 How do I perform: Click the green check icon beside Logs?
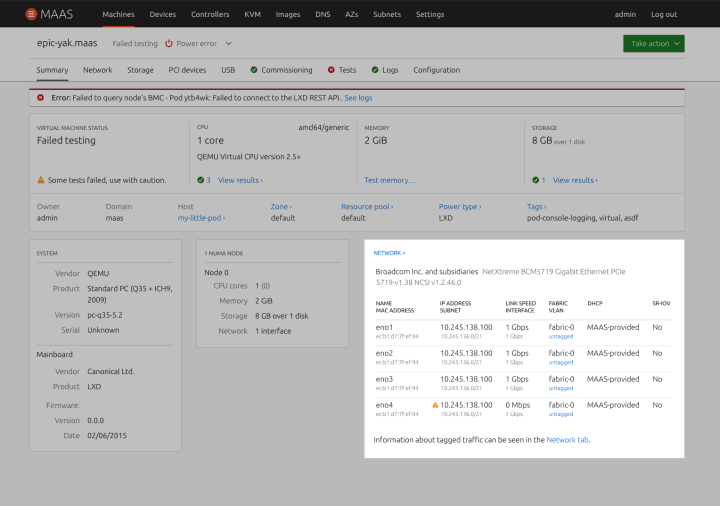375,70
